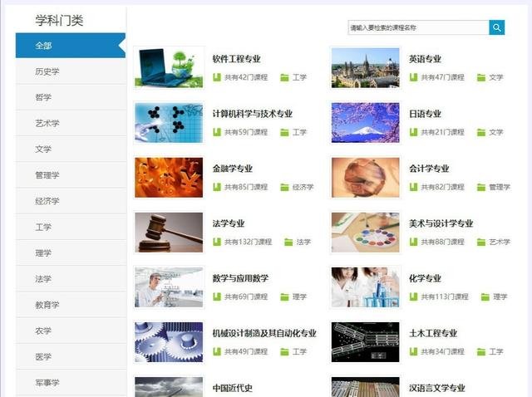
Task: Click the paint palette thumbnail for 美术与设计学专业
Action: [366, 233]
